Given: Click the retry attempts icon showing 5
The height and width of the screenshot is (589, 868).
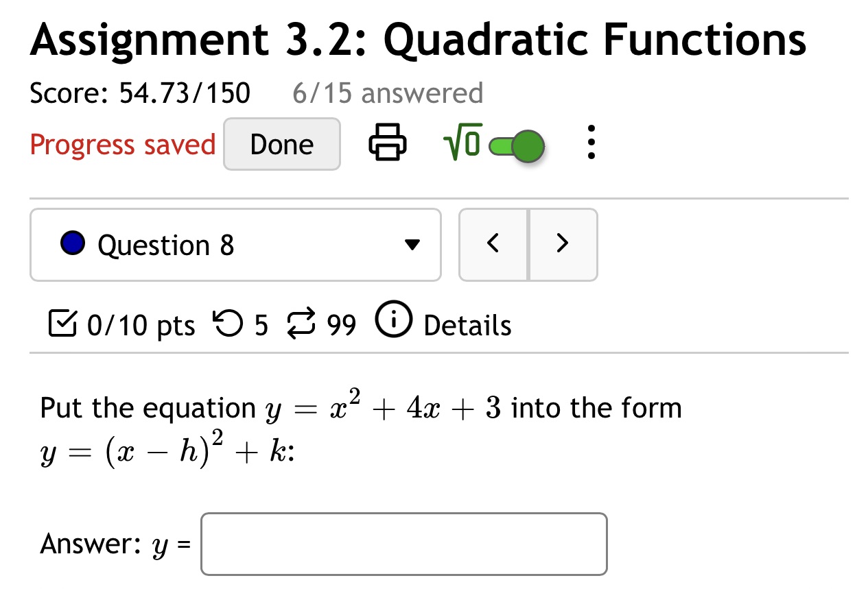Looking at the screenshot, I should [227, 324].
